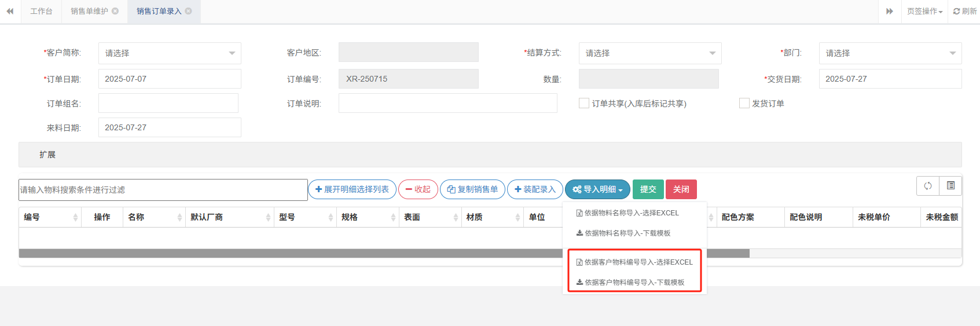This screenshot has height=326, width=980.
Task: Sort the table by the 编号 column
Action: pyautogui.click(x=75, y=217)
